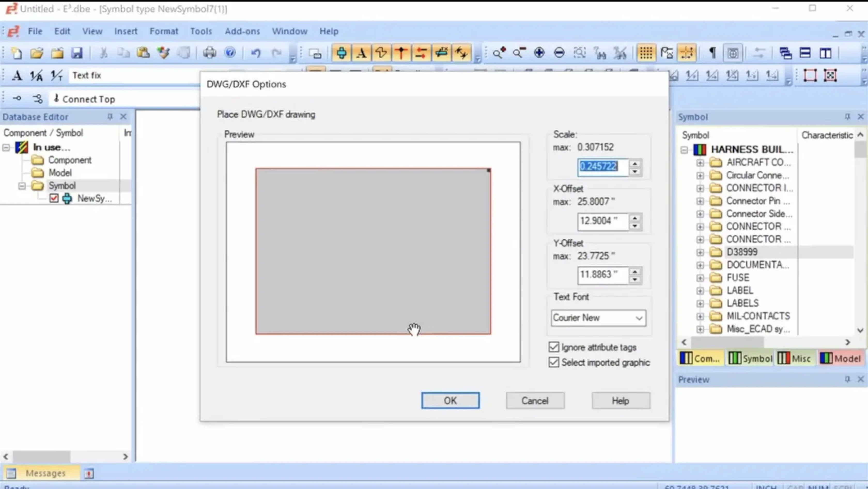
Task: Expand the D38999 folder in Symbol tree
Action: click(700, 252)
